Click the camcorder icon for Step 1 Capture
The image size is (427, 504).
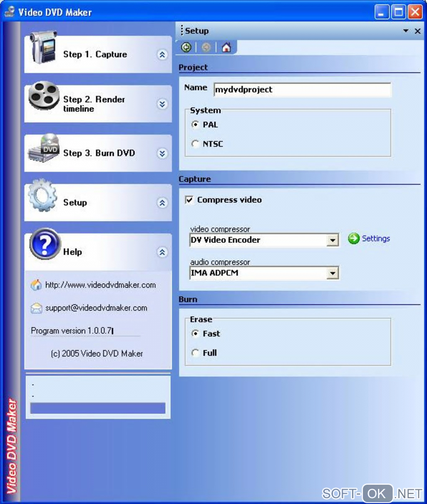point(43,48)
